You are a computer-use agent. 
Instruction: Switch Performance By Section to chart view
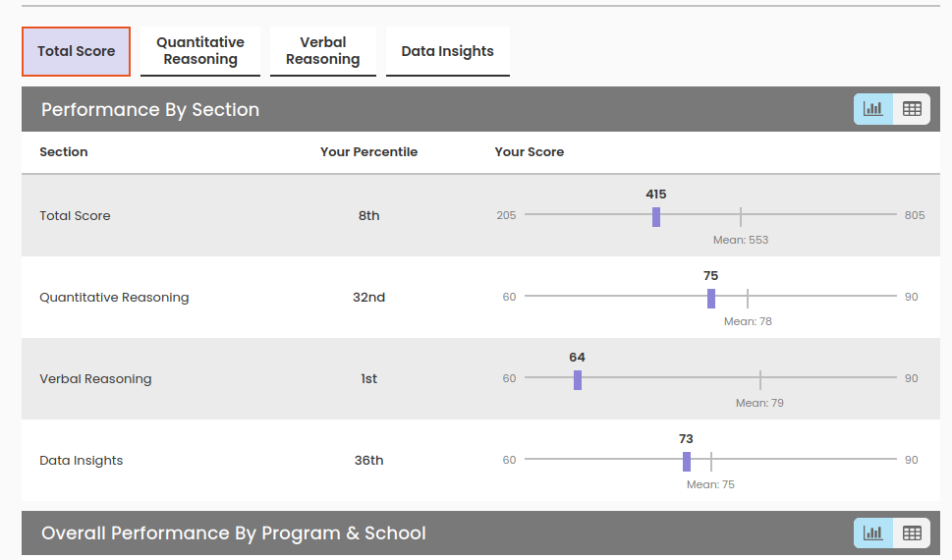pos(872,109)
